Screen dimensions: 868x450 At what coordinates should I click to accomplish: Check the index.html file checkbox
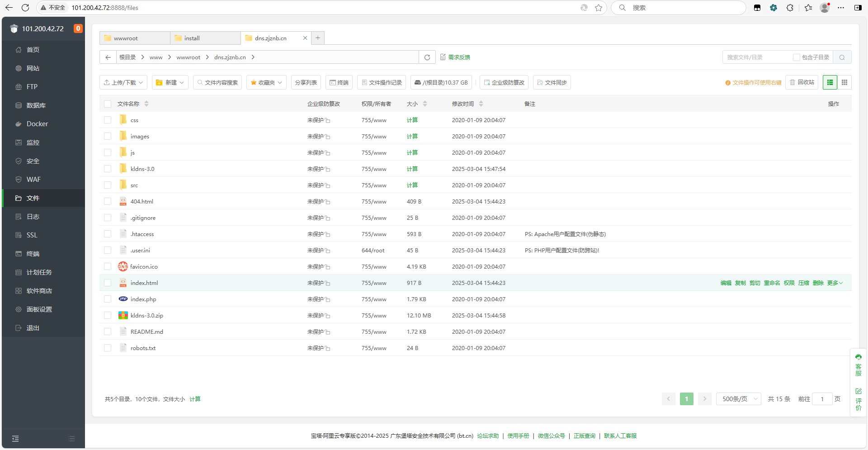(108, 283)
